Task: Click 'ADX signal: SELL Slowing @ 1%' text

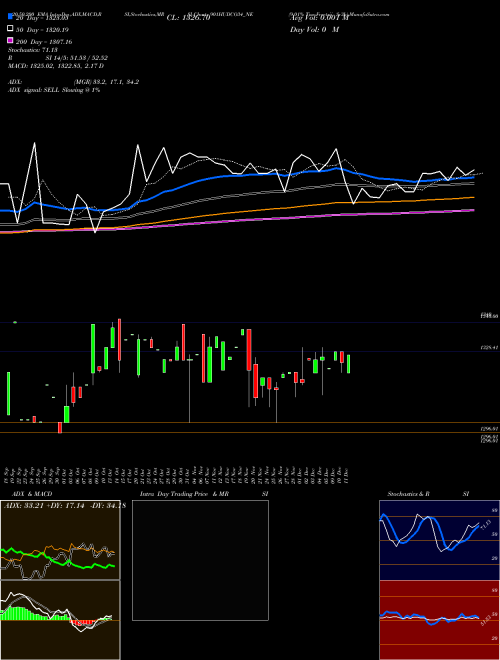Action: pos(54,90)
